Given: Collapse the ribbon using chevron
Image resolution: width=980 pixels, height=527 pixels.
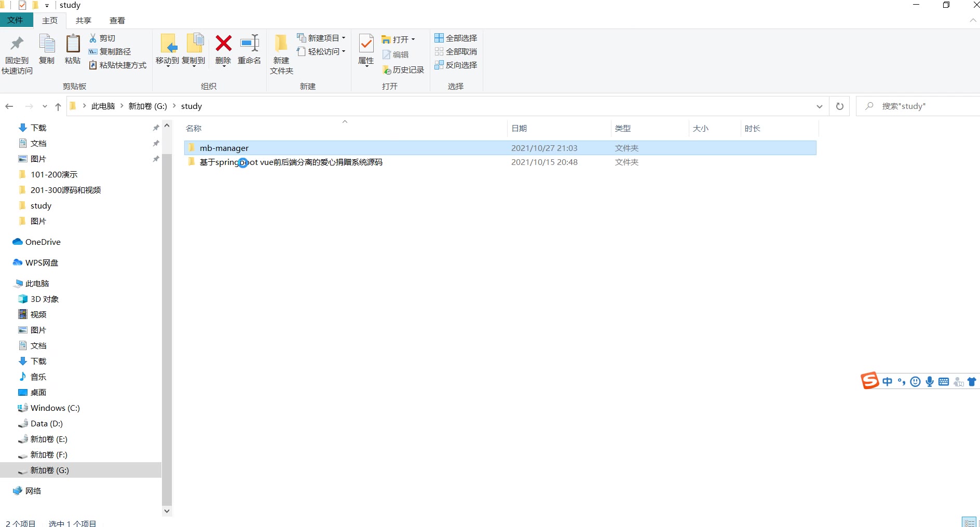Looking at the screenshot, I should (x=973, y=20).
